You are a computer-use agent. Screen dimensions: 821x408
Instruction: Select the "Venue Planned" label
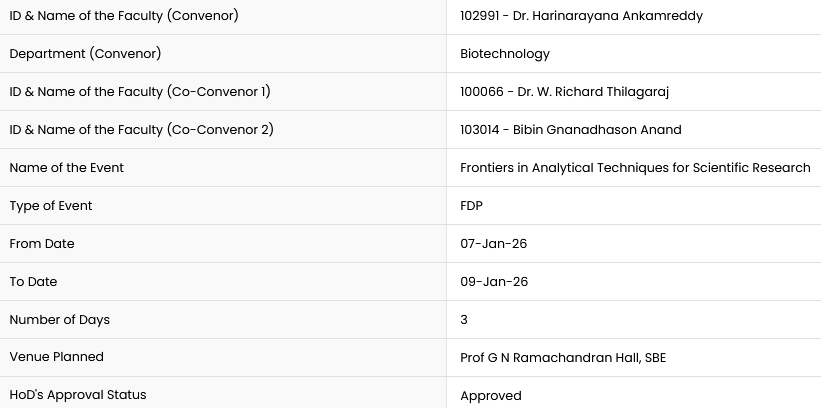coord(57,357)
